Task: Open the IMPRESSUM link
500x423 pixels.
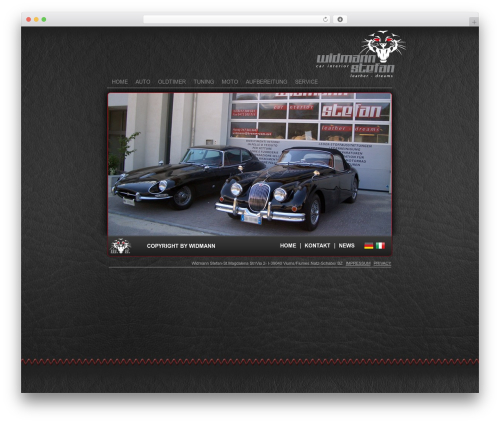Action: (x=358, y=263)
